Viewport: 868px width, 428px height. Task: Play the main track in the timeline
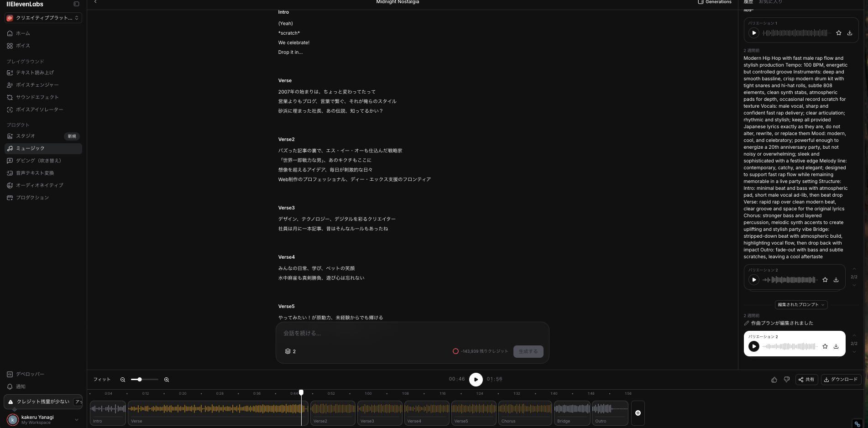click(x=476, y=379)
